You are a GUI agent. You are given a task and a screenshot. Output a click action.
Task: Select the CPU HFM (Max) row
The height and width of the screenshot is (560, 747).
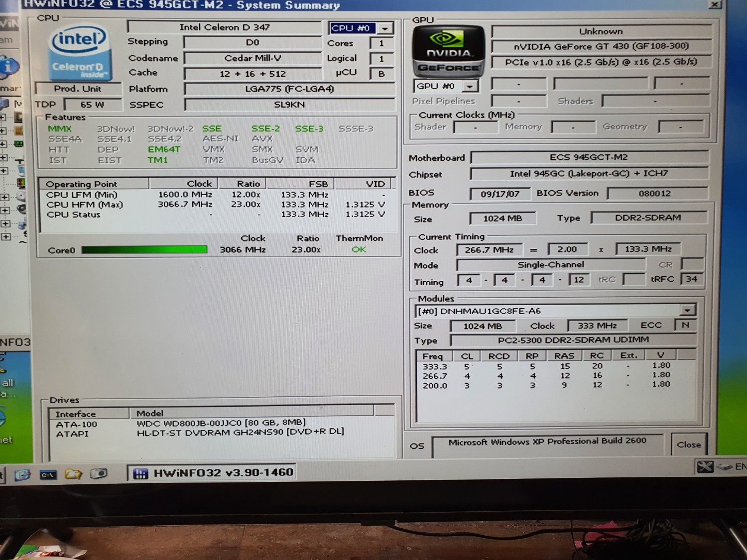point(217,205)
